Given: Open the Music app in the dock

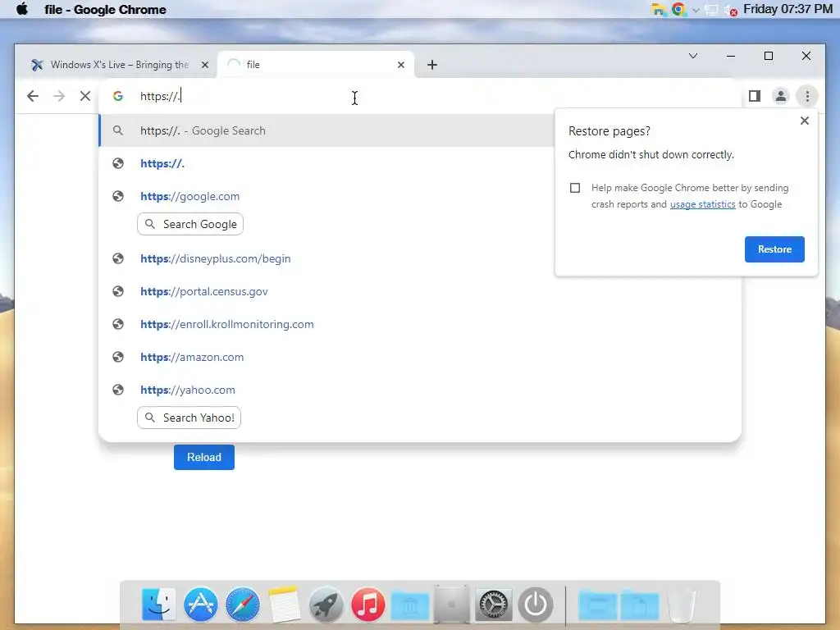Looking at the screenshot, I should pyautogui.click(x=368, y=605).
